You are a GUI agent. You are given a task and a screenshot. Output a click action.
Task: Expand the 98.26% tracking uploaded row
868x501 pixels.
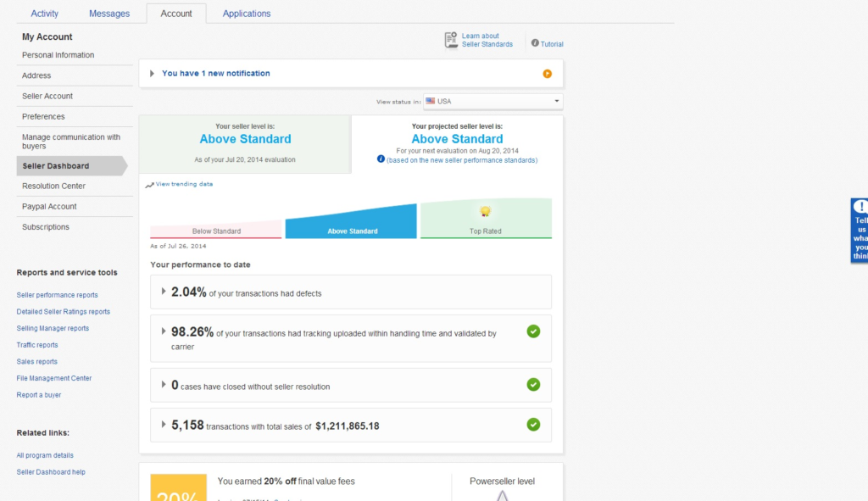(x=164, y=331)
